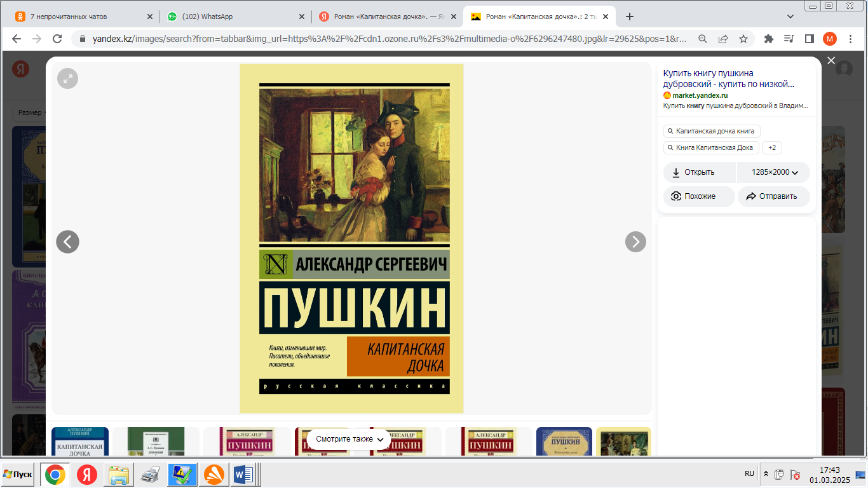
Task: Show the browser side panel
Action: point(810,39)
